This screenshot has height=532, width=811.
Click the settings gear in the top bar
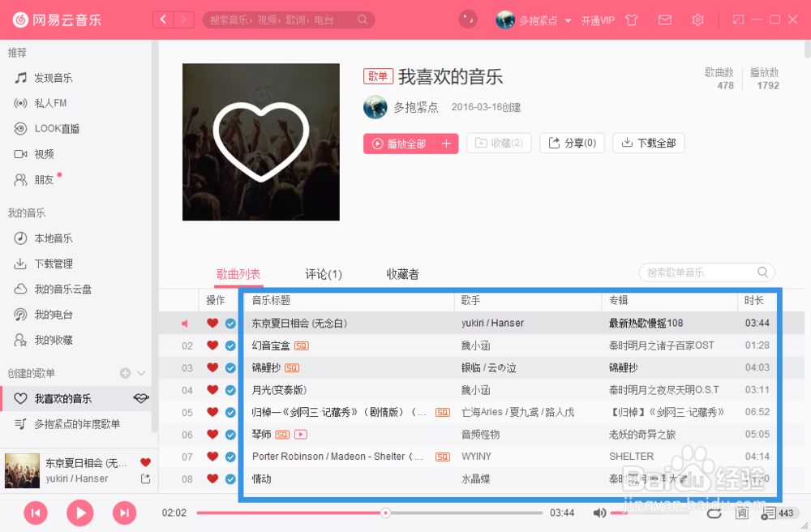tap(697, 19)
